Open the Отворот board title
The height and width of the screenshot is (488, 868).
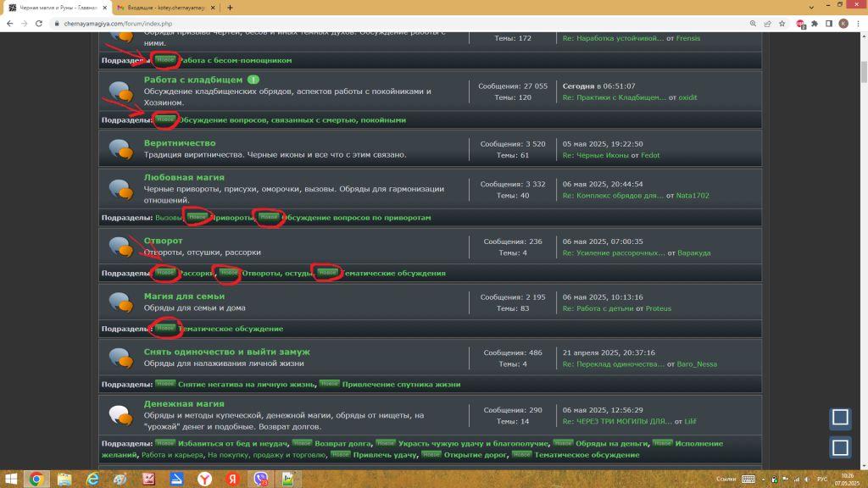click(x=164, y=240)
